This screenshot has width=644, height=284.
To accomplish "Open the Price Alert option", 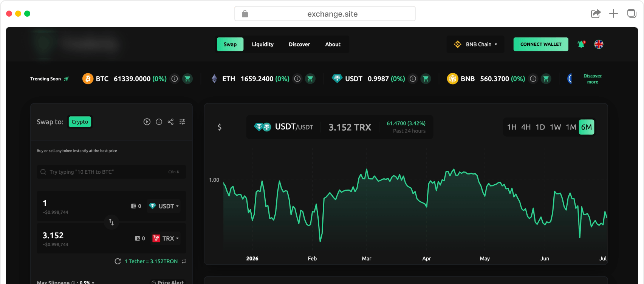I will point(167,282).
